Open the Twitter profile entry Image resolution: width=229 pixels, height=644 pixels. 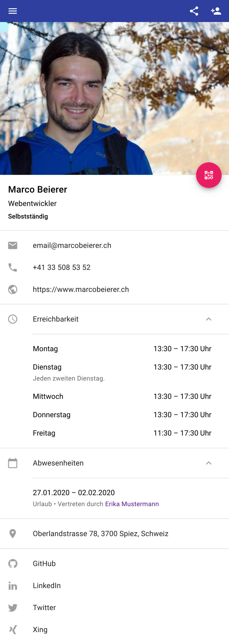click(x=114, y=608)
